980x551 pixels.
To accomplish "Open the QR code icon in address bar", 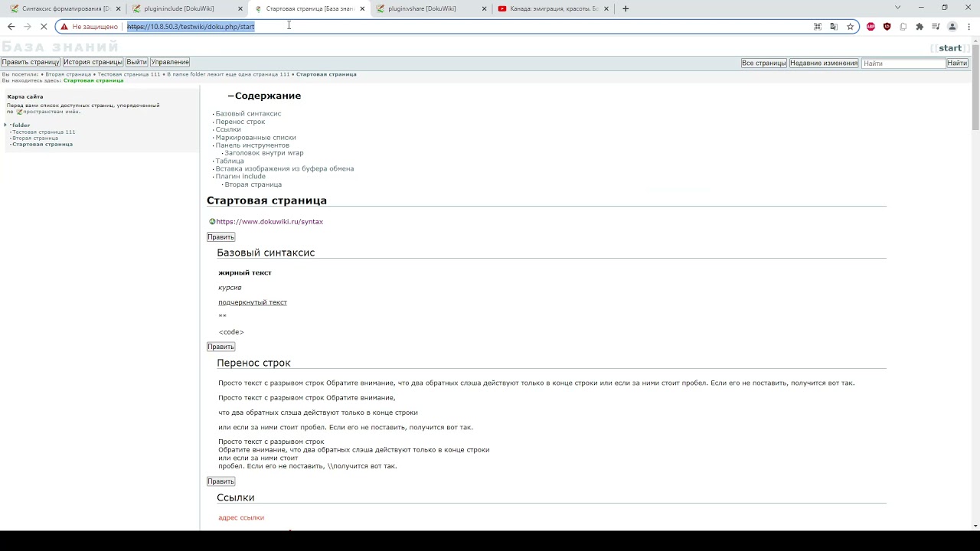I will click(x=818, y=27).
